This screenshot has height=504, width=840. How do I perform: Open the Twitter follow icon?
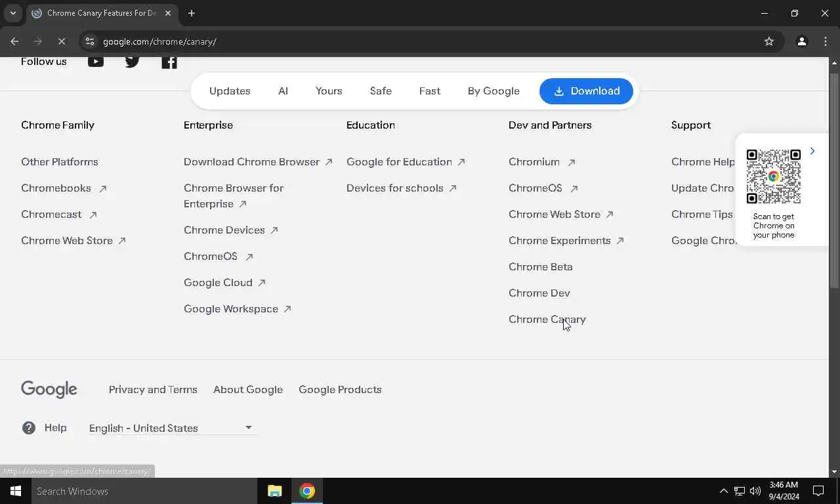pyautogui.click(x=133, y=62)
